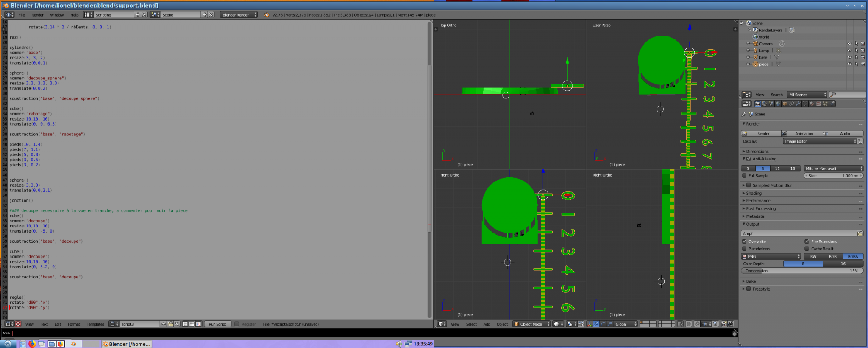Open the World properties tab

point(778,104)
